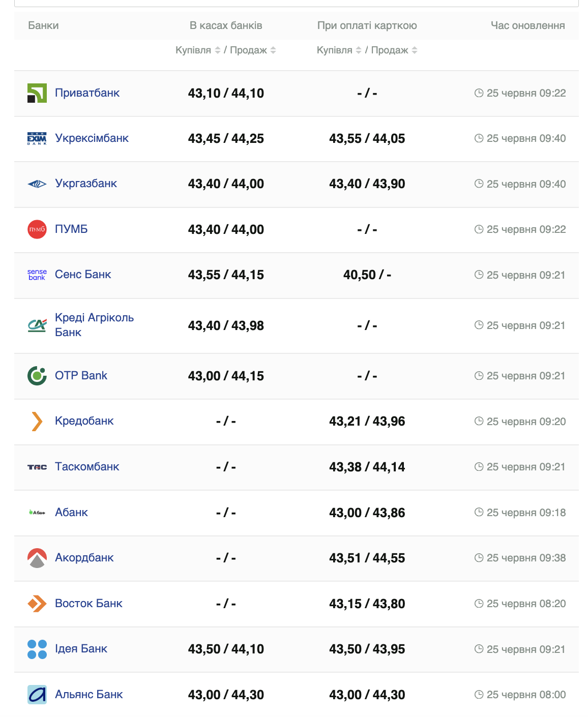Open the Восток Банк link
The width and height of the screenshot is (588, 717).
tap(89, 604)
